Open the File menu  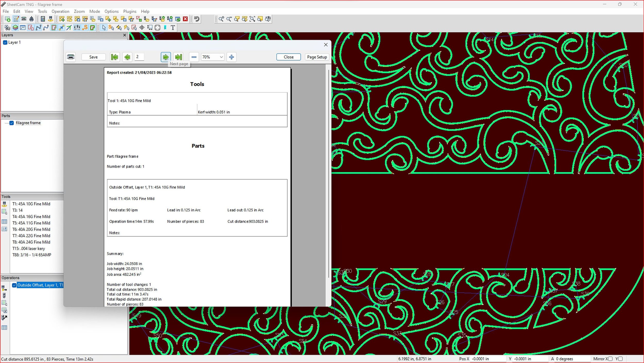(6, 11)
